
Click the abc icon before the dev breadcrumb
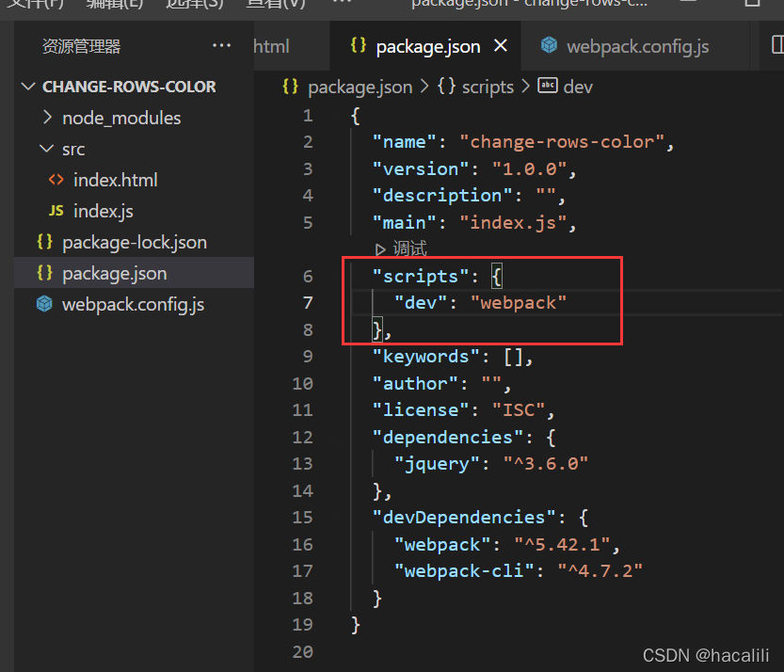[548, 86]
